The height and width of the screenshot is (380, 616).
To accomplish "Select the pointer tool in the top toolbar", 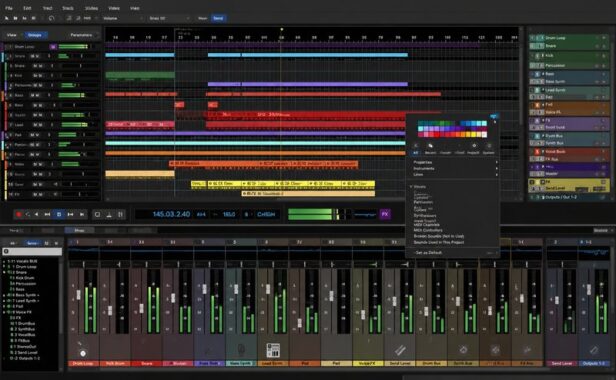I will click(7, 18).
